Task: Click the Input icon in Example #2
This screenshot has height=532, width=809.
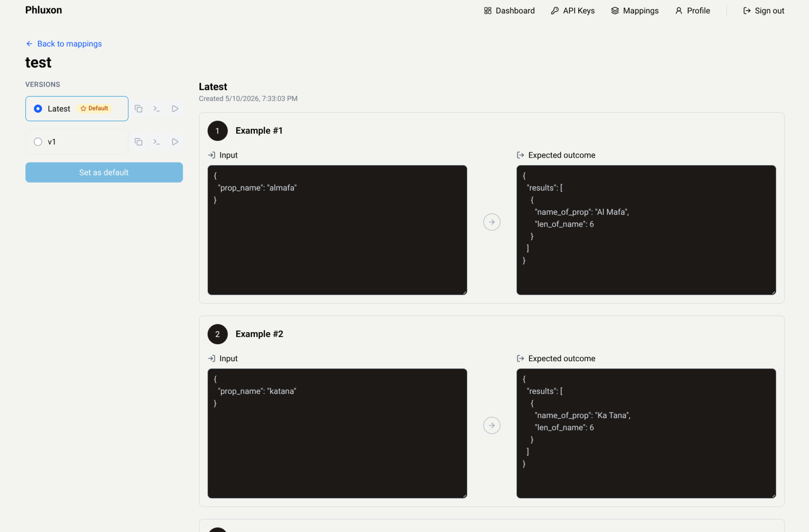Action: click(x=211, y=358)
